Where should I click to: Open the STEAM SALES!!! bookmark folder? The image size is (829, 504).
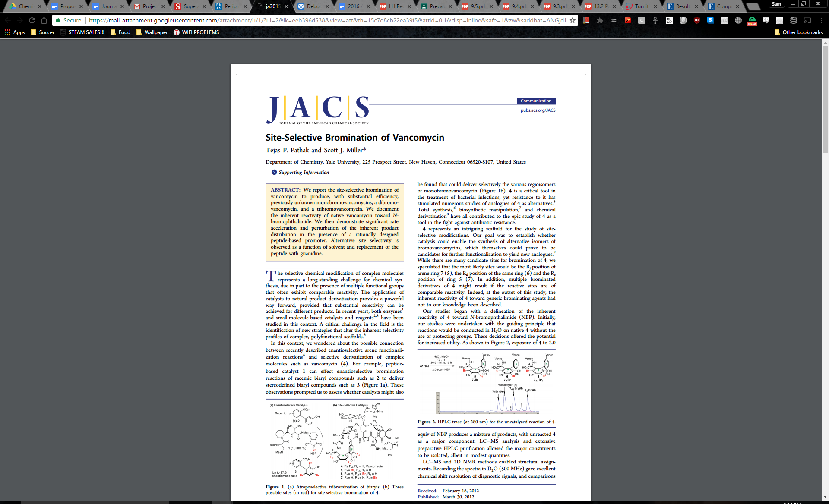(x=82, y=32)
